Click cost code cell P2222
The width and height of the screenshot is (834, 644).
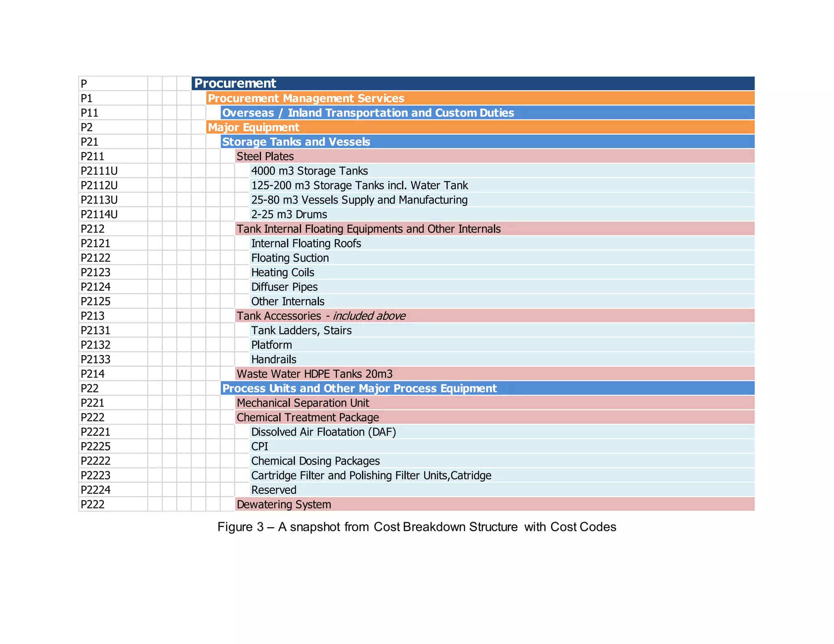click(113, 461)
